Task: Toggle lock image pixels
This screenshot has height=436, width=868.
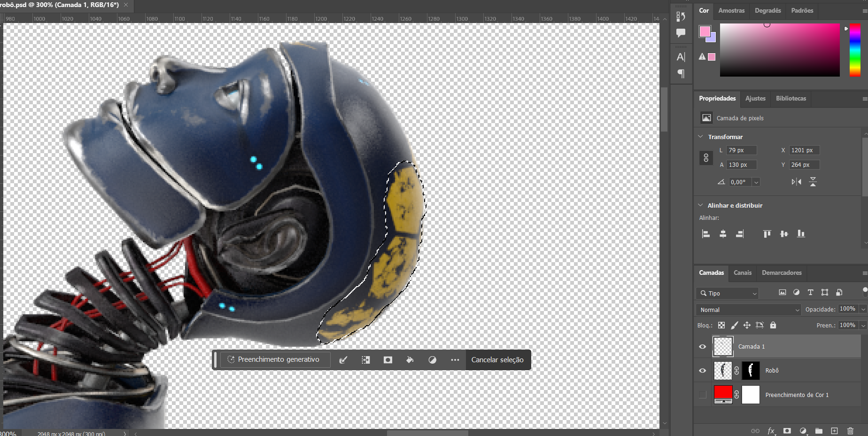Action: click(735, 325)
